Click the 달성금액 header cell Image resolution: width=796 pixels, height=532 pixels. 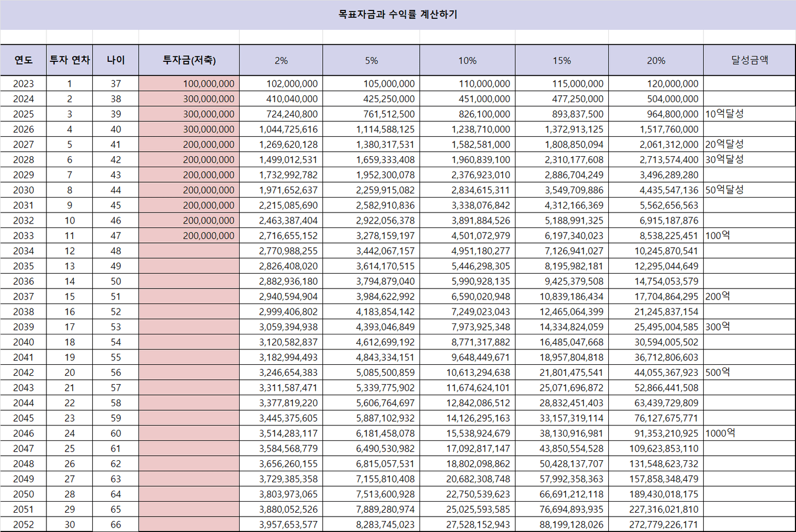click(x=750, y=60)
